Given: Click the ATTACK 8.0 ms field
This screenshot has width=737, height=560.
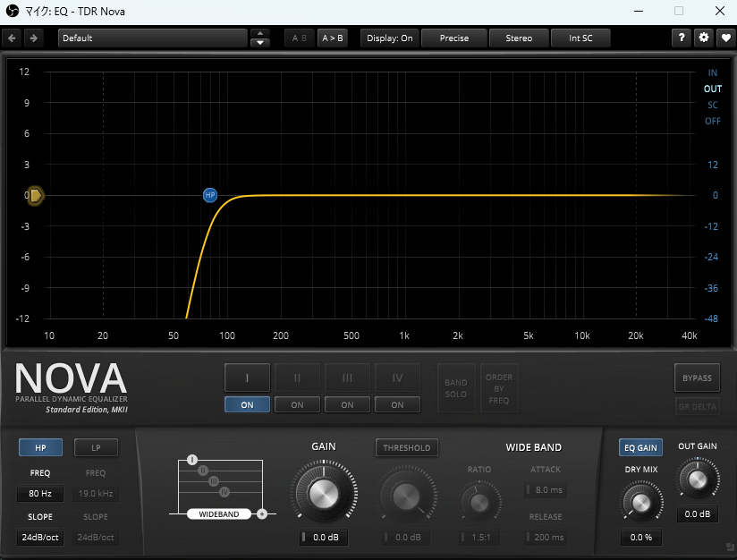Looking at the screenshot, I should [x=546, y=490].
